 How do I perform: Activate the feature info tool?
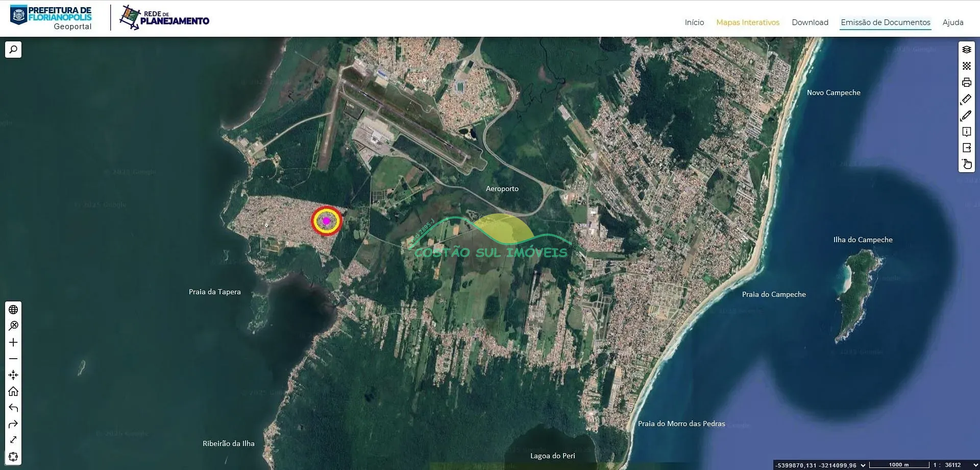tap(966, 132)
